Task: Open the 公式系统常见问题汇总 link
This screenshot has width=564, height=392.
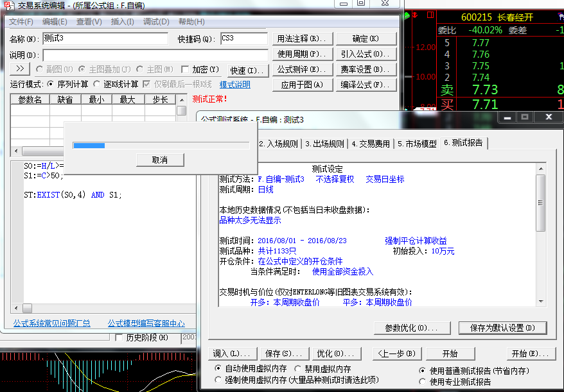Action: 52,323
